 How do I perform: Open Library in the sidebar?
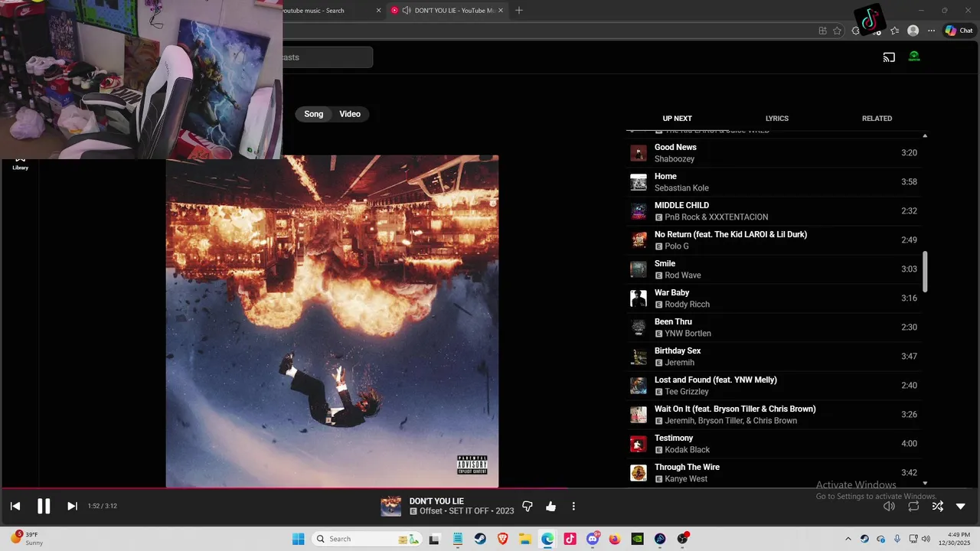[21, 163]
